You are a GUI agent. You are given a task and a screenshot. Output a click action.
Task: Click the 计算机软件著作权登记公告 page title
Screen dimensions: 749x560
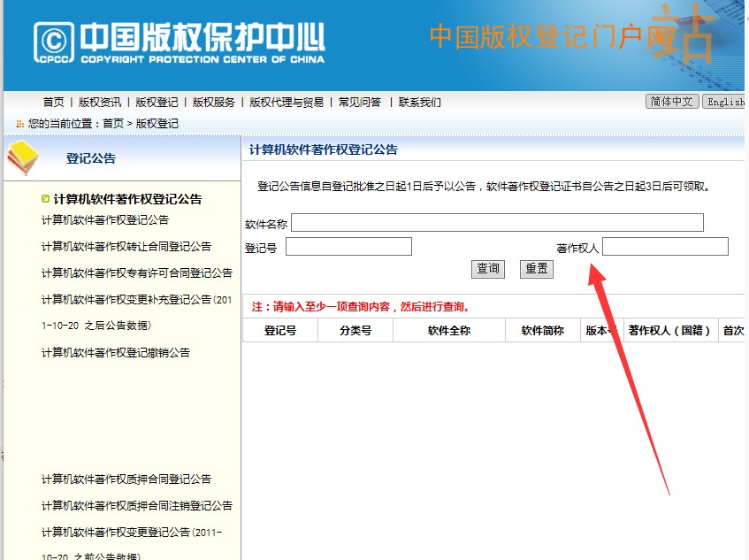324,150
